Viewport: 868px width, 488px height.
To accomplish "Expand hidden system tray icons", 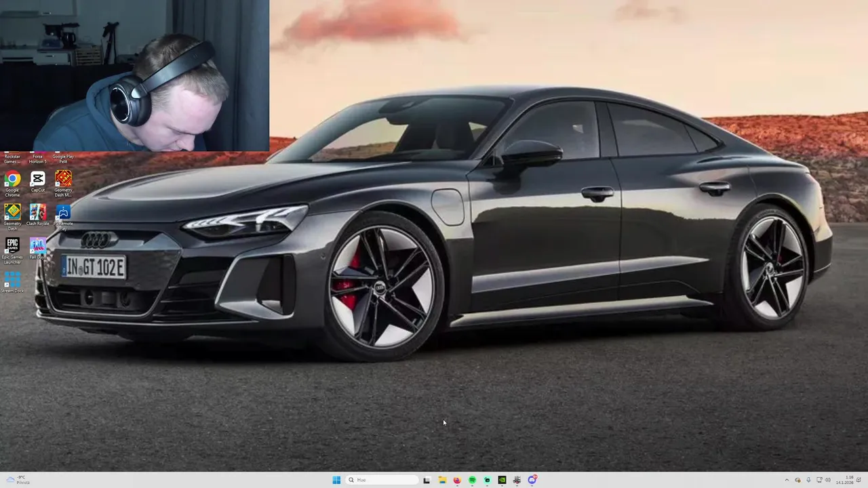I will 787,480.
